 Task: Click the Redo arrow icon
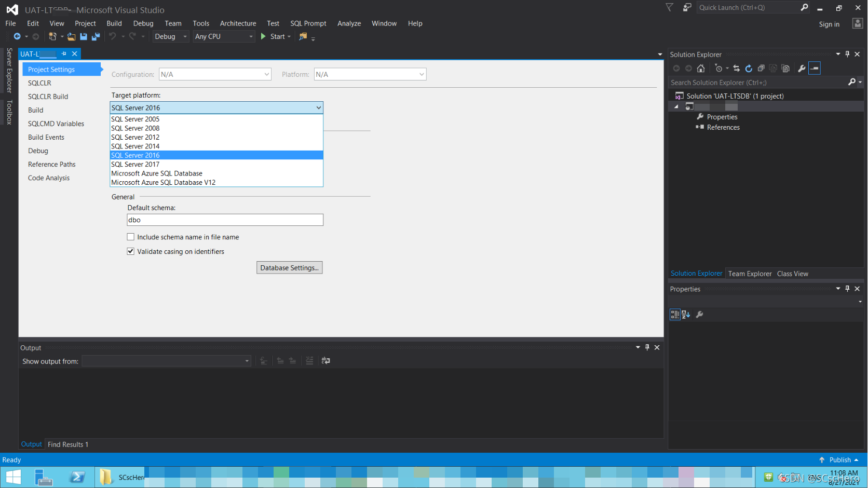pos(132,36)
